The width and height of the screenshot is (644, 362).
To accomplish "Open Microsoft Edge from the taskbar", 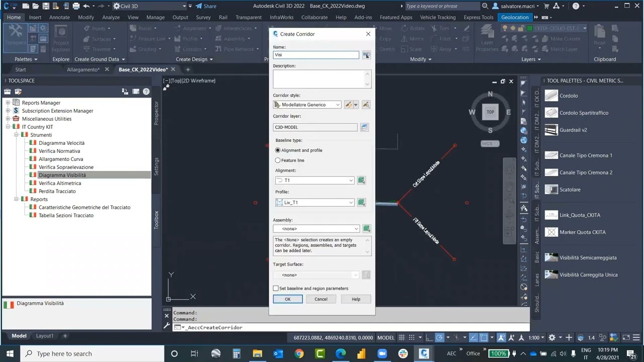I will click(x=341, y=353).
